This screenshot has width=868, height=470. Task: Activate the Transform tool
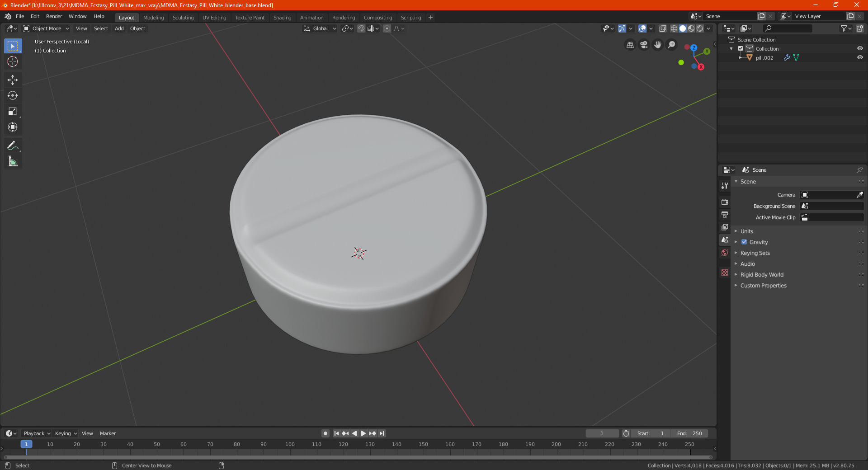[x=13, y=127]
